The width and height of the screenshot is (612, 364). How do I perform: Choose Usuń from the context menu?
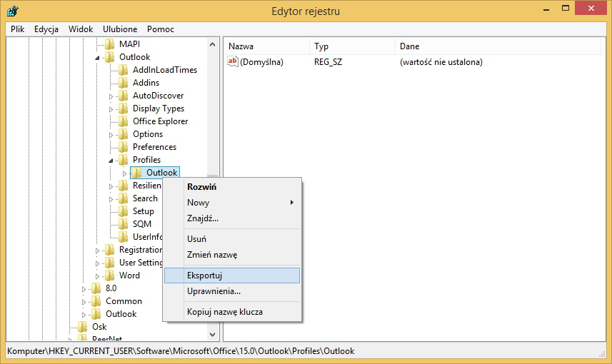click(232, 239)
